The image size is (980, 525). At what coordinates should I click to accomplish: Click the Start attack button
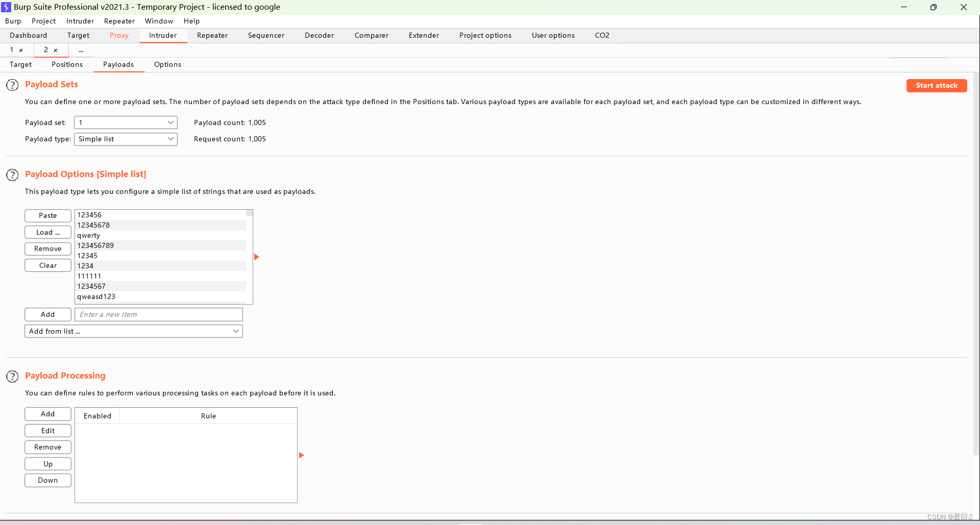point(937,86)
